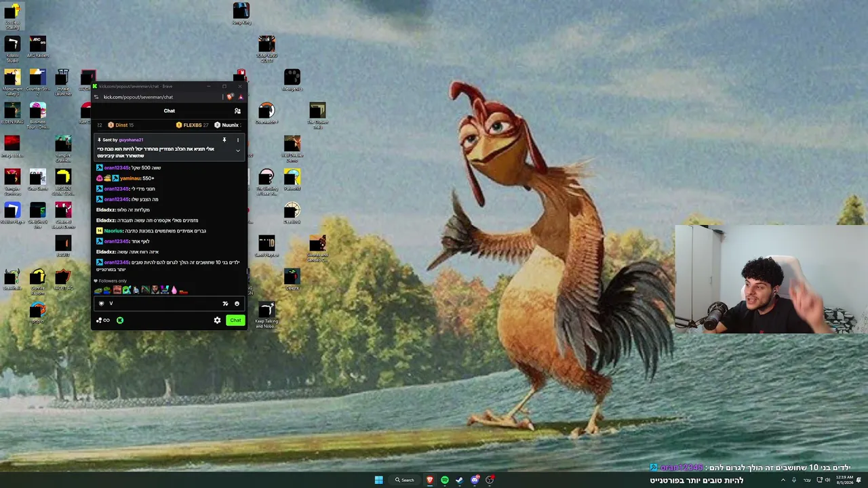
Task: Launch Counter-Strike 2 from the desktop
Action: click(x=38, y=83)
